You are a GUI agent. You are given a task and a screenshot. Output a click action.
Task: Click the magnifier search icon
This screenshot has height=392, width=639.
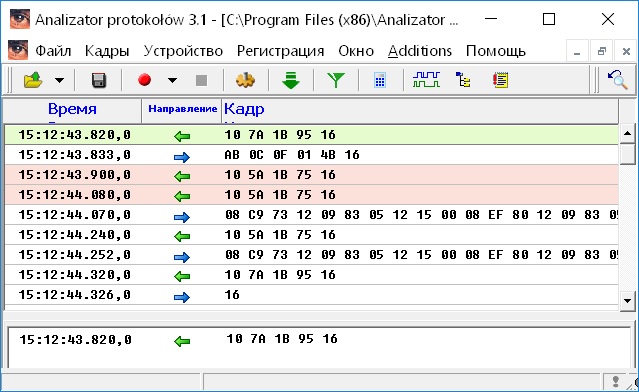click(x=617, y=80)
